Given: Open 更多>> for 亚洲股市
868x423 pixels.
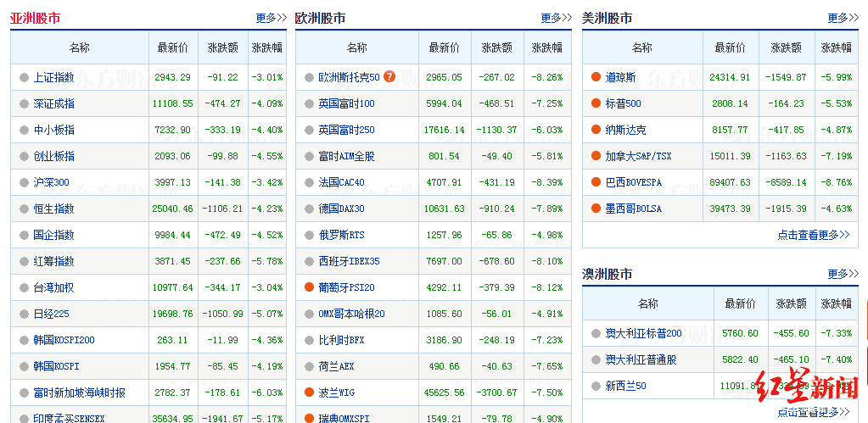Looking at the screenshot, I should (x=272, y=18).
